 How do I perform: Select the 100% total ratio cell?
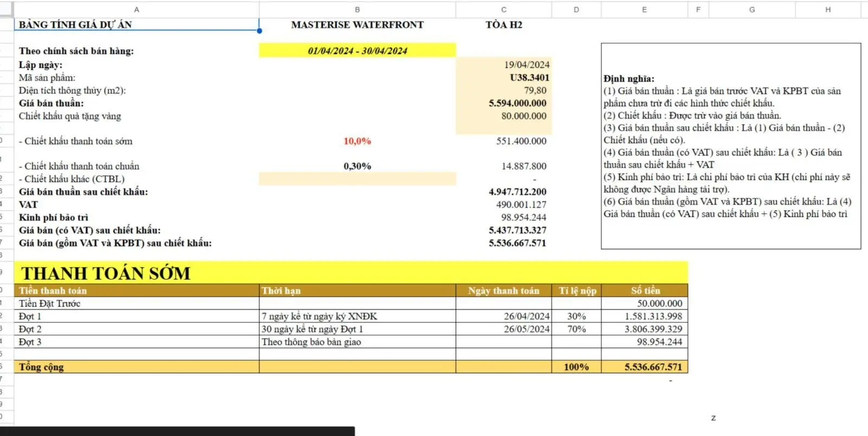[x=576, y=367]
